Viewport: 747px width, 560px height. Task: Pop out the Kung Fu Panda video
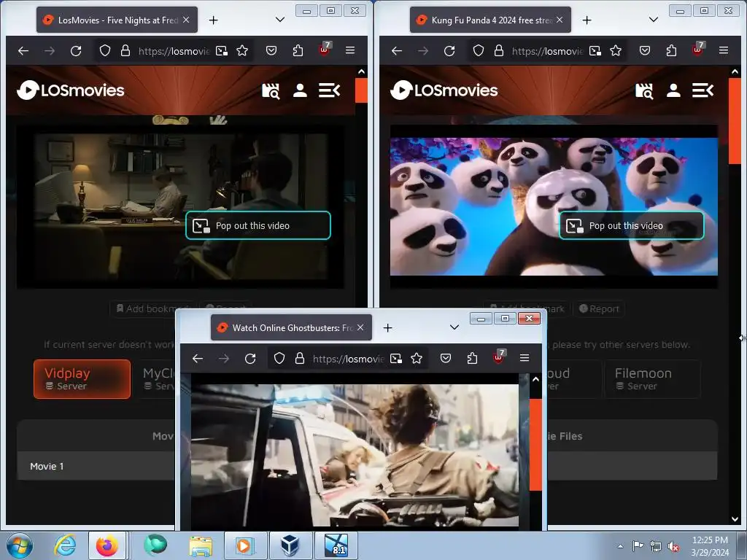point(631,225)
